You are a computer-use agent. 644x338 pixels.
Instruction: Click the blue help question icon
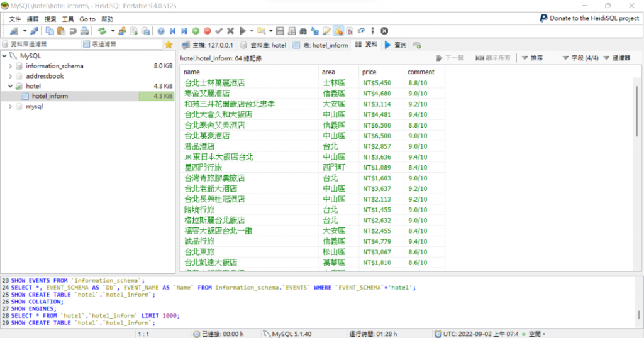pos(161,31)
